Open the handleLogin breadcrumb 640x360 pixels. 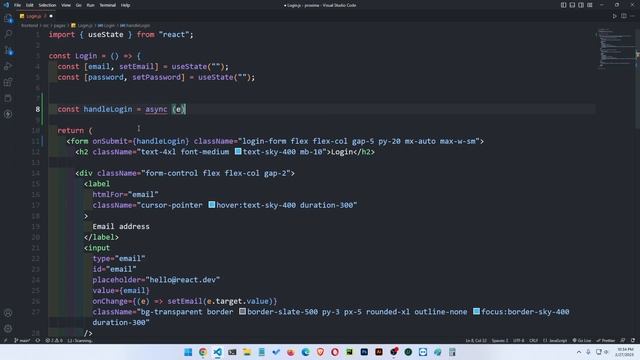135,25
